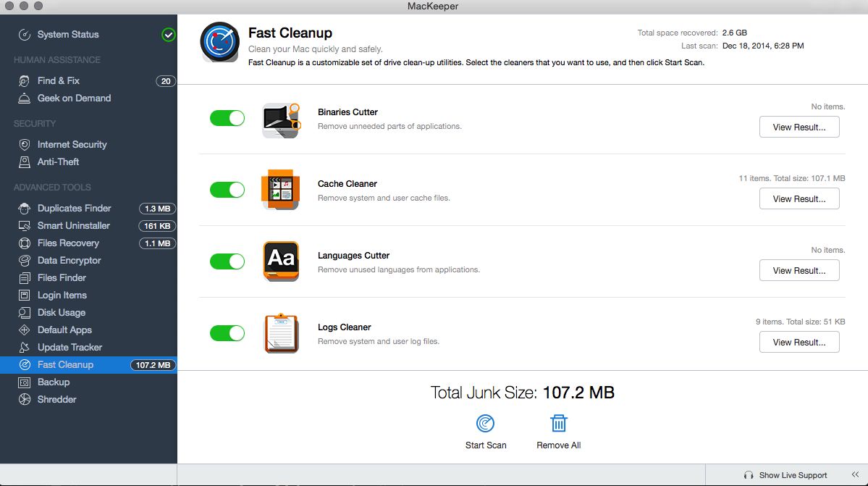Click the Cache Cleaner orange icon
Screen dimensions: 868x486
(281, 190)
